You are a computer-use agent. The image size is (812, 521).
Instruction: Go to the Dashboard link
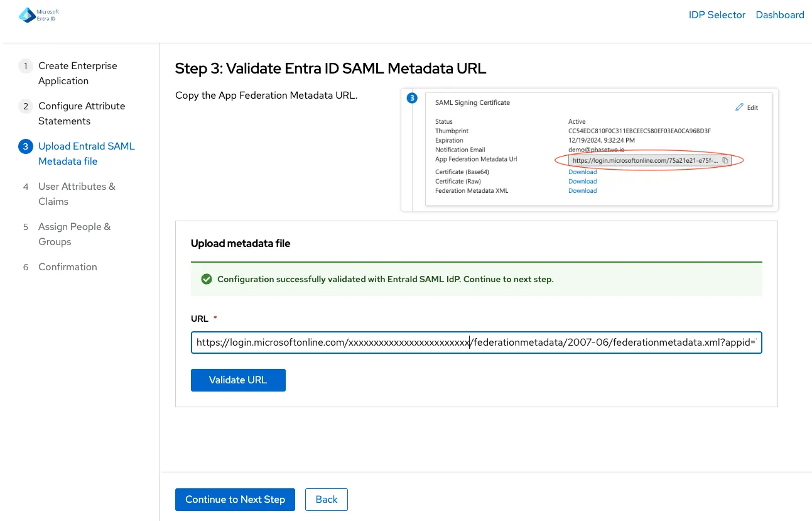(779, 15)
